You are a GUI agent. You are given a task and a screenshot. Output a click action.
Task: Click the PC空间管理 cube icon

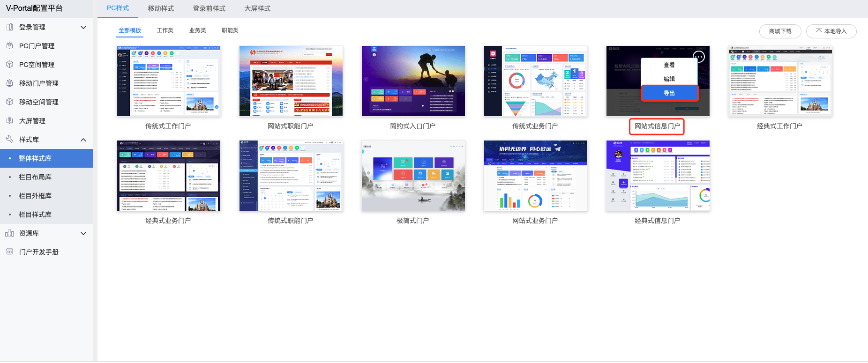9,65
